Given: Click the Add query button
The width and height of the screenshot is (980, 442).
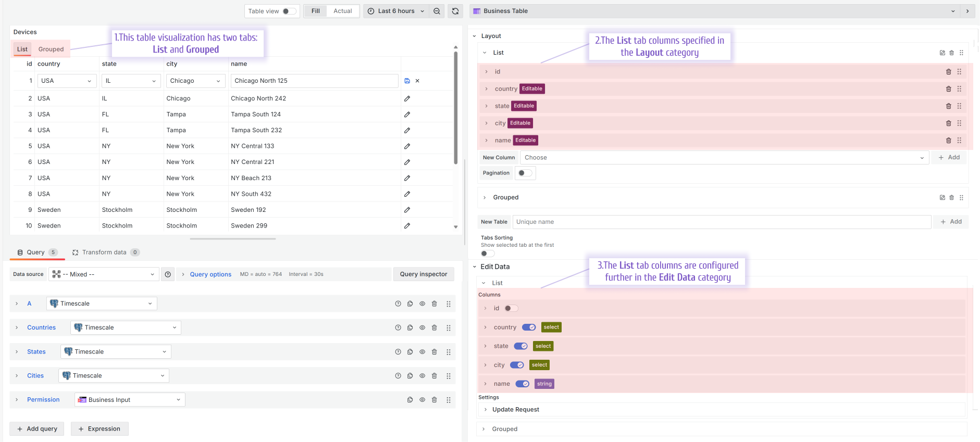Looking at the screenshot, I should (37, 429).
